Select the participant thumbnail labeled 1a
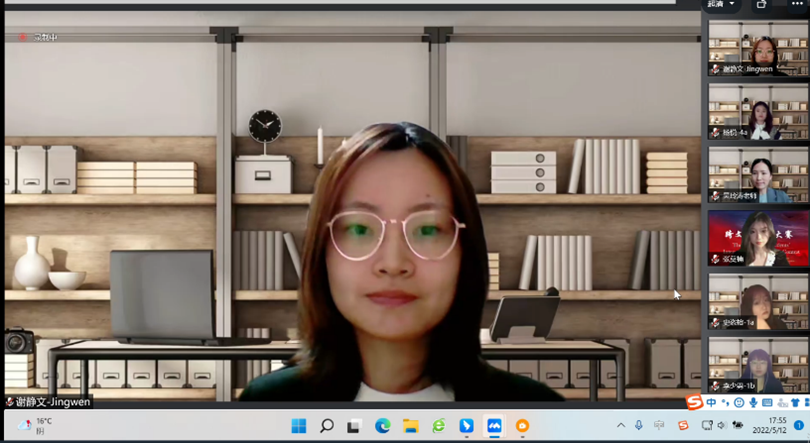 click(x=758, y=302)
